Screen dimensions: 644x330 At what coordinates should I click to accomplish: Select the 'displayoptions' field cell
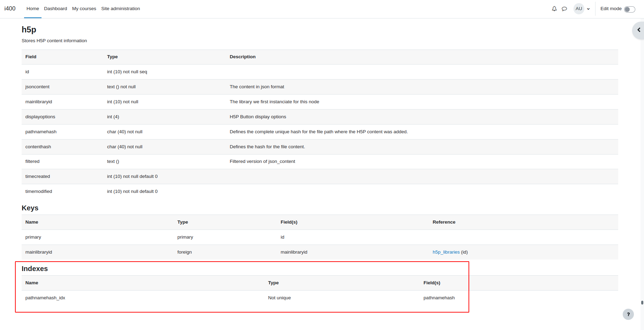[40, 117]
